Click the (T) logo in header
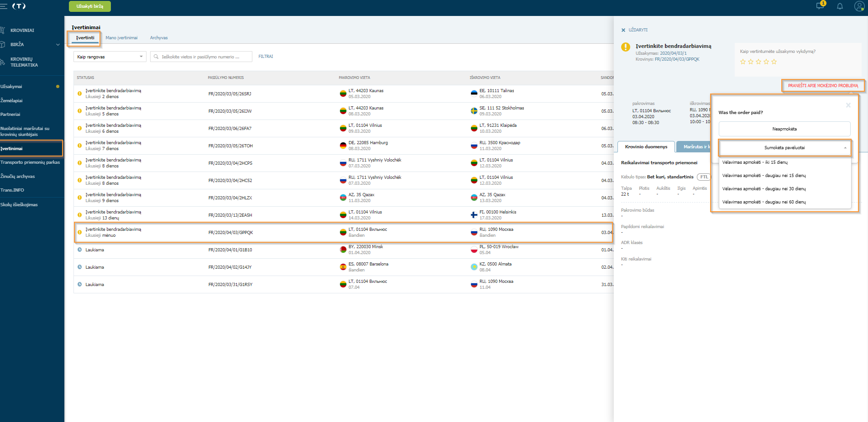Screen dimensions: 868x422 click(19, 6)
